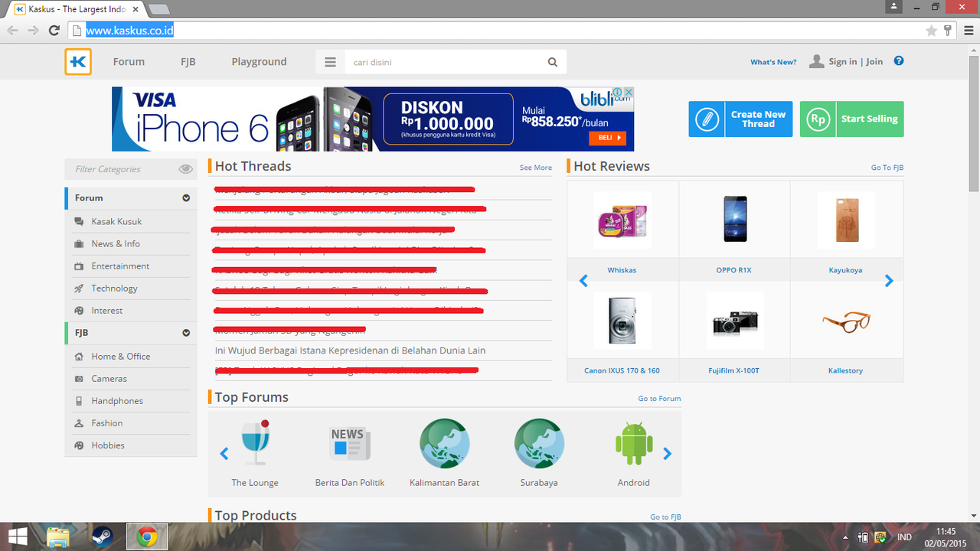The image size is (980, 551).
Task: Show next Hot Reviews items
Action: click(889, 281)
